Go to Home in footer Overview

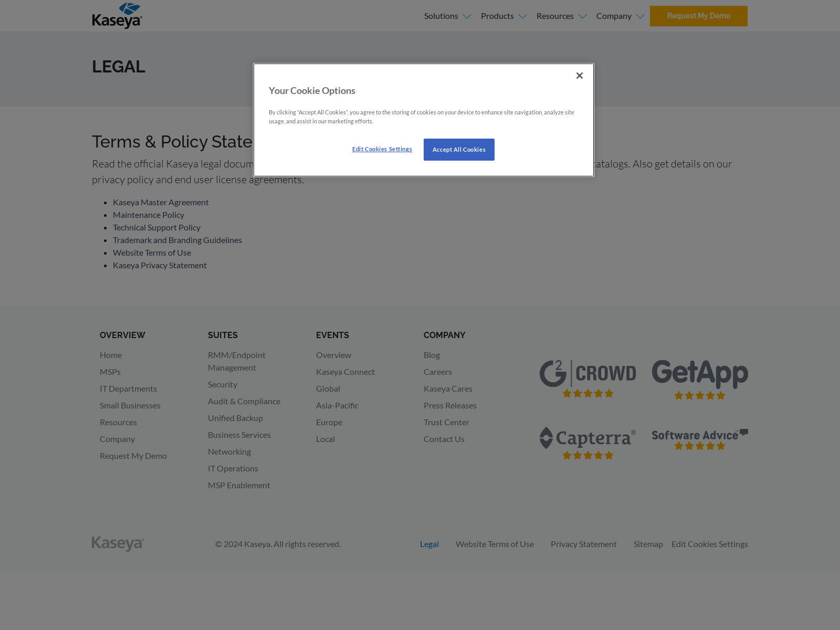111,355
